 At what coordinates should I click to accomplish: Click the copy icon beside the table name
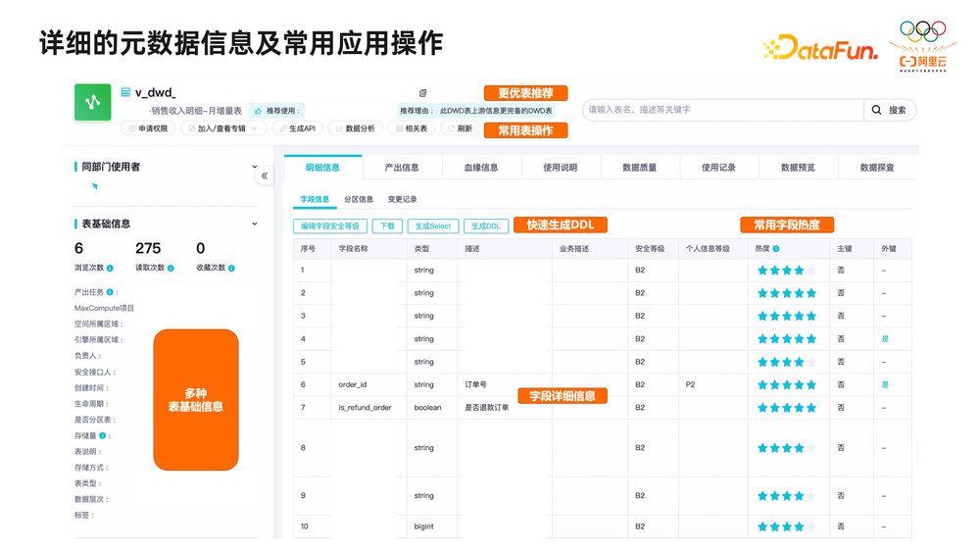[422, 93]
